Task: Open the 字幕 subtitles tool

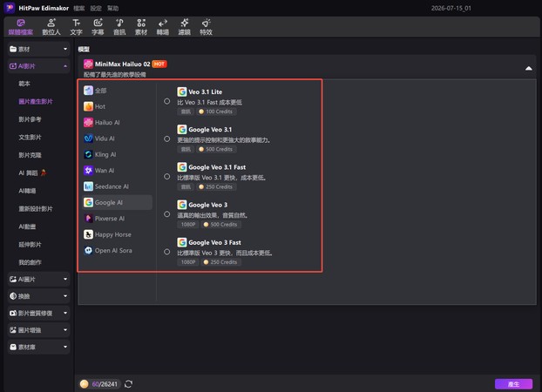Action: 98,27
